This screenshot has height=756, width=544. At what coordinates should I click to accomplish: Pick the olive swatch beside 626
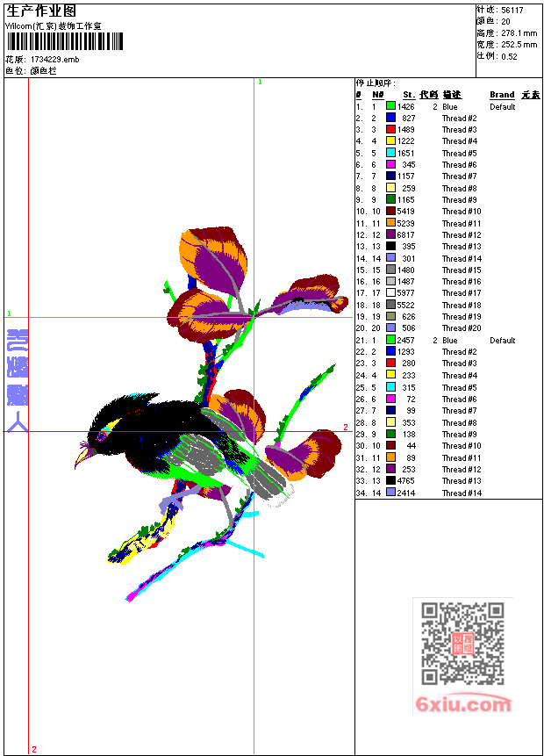(390, 316)
